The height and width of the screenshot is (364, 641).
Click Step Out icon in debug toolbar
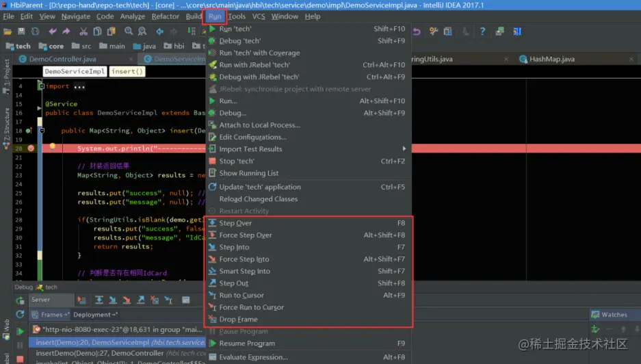coord(141,300)
